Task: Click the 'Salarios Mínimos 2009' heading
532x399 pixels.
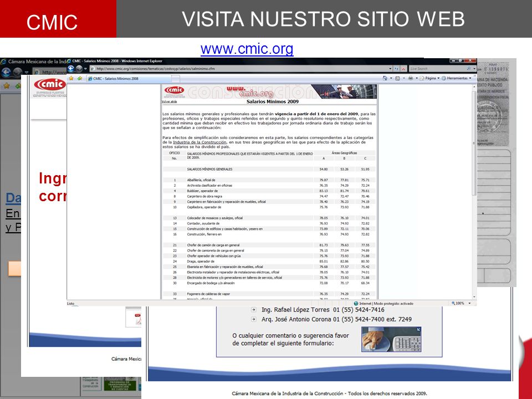Action: point(273,101)
